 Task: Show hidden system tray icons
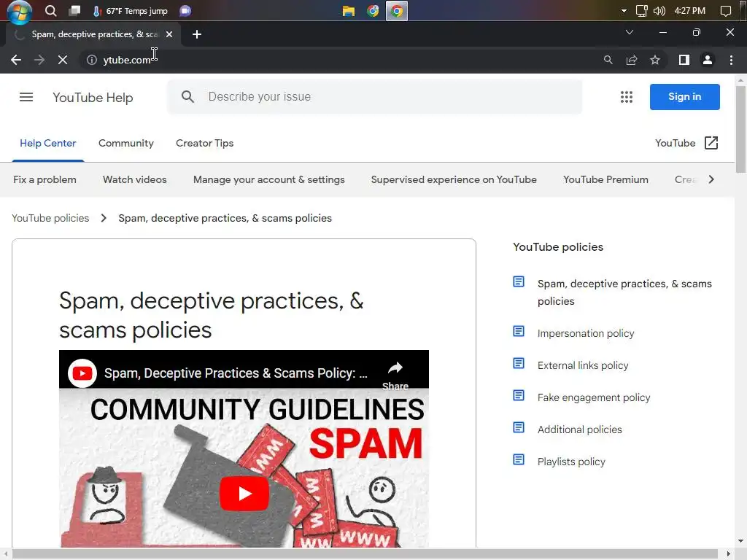pyautogui.click(x=624, y=10)
